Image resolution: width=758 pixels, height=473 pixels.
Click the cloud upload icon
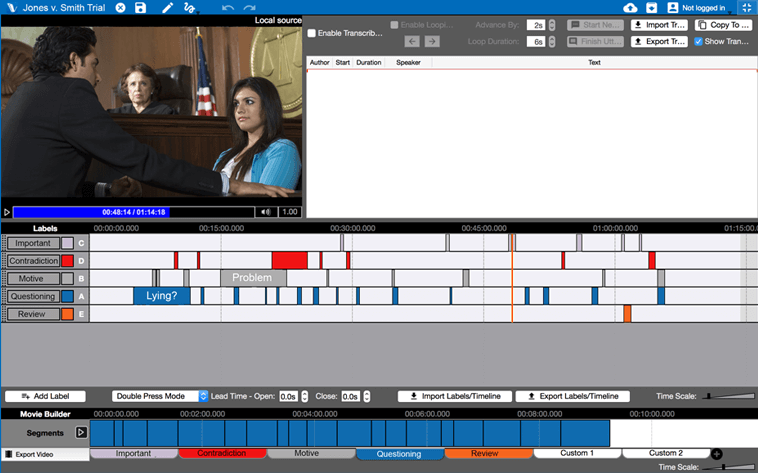630,8
